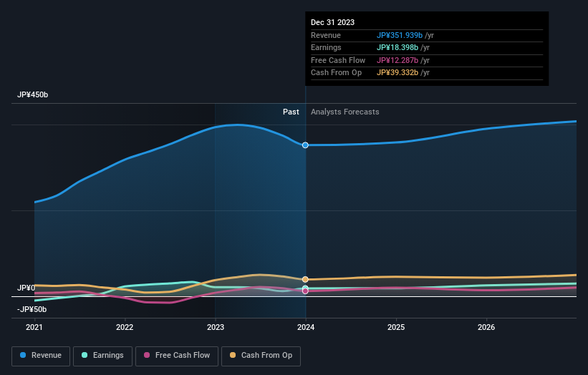Click the Free Cash Flow label in tooltip

point(338,60)
